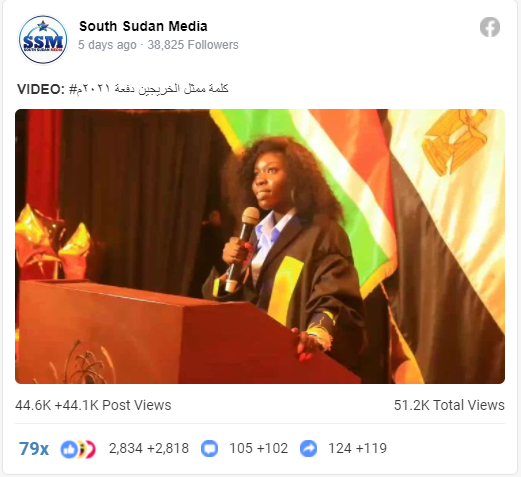This screenshot has width=521, height=477.
Task: Click the +102 comments change figure
Action: coord(272,449)
